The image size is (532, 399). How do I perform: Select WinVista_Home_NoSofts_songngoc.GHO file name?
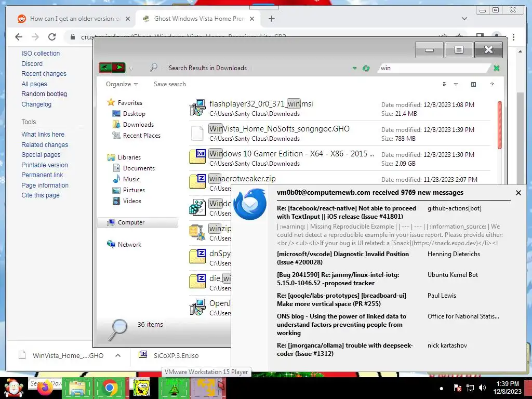[x=279, y=129]
